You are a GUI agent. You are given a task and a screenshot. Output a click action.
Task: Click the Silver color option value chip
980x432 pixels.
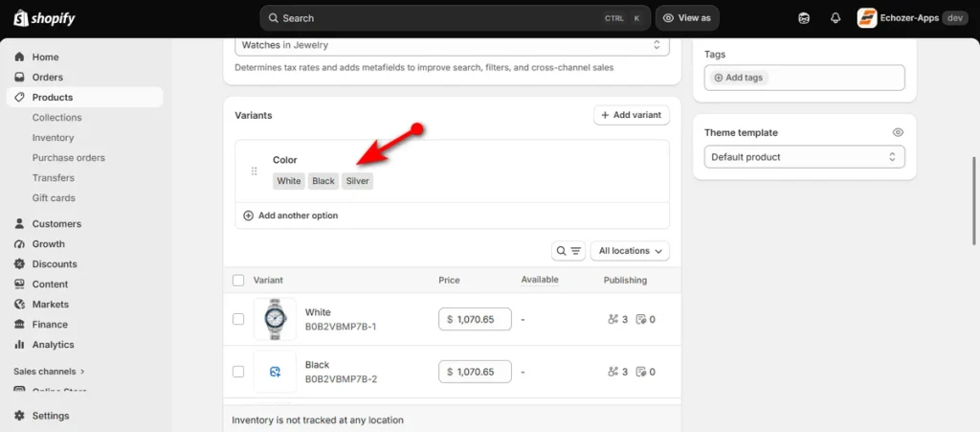[358, 181]
